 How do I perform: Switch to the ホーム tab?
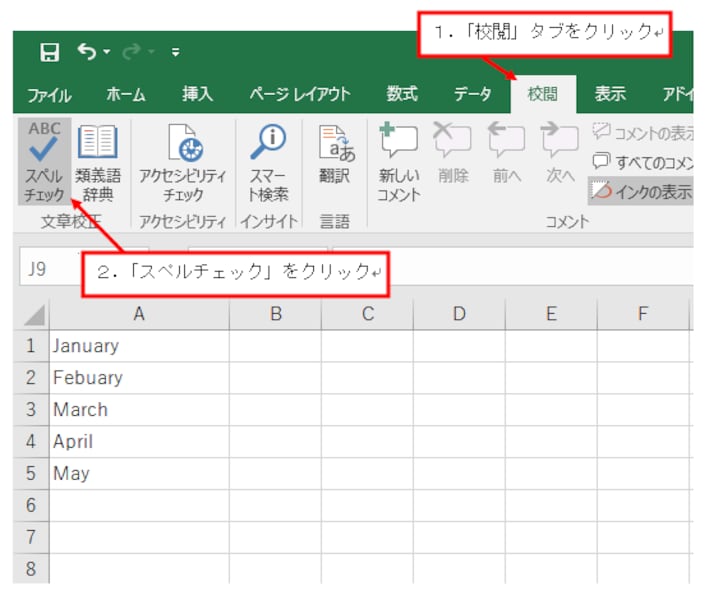coord(126,94)
